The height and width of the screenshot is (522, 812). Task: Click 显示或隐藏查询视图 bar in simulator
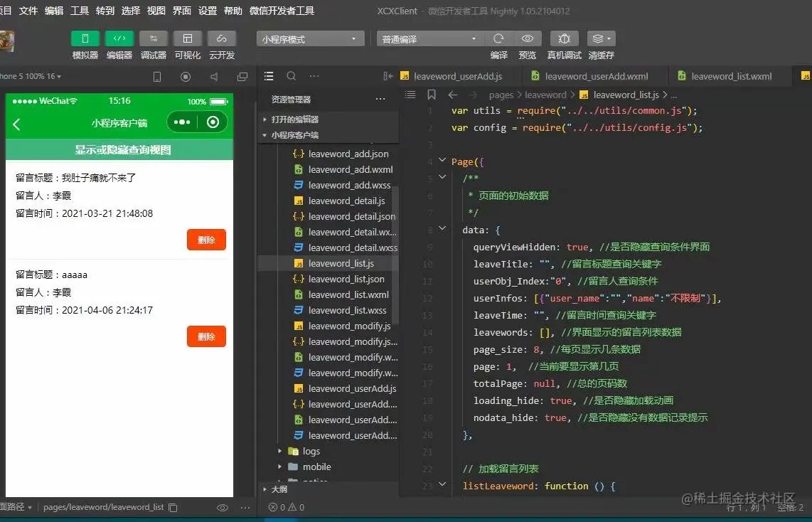pyautogui.click(x=119, y=149)
